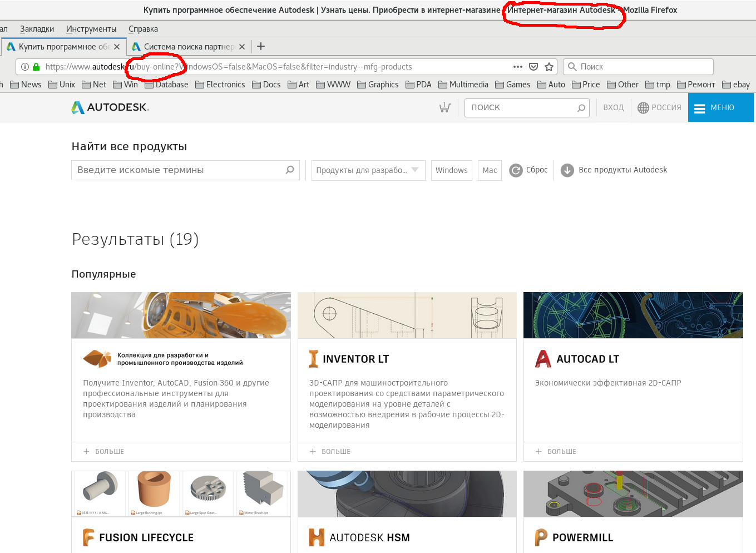
Task: Click the AutoCAD LT red A icon
Action: click(x=543, y=359)
